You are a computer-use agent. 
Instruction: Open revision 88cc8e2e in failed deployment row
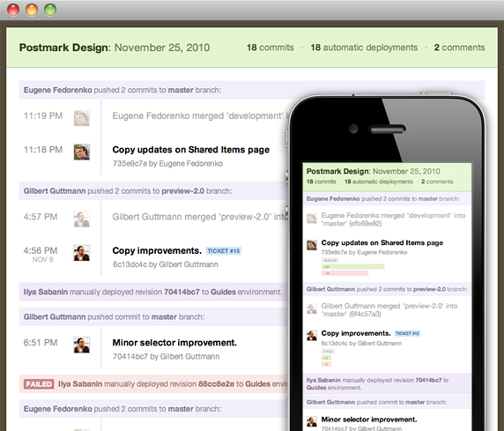click(x=217, y=384)
